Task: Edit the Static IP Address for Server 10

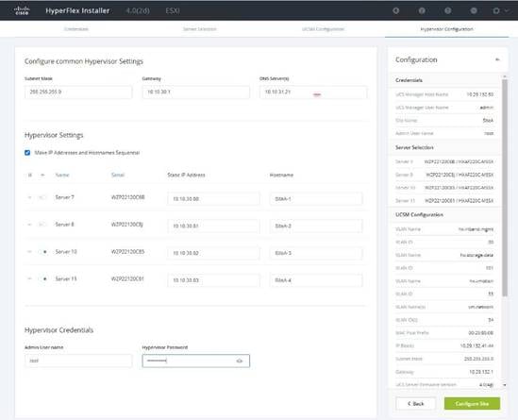Action: point(213,253)
